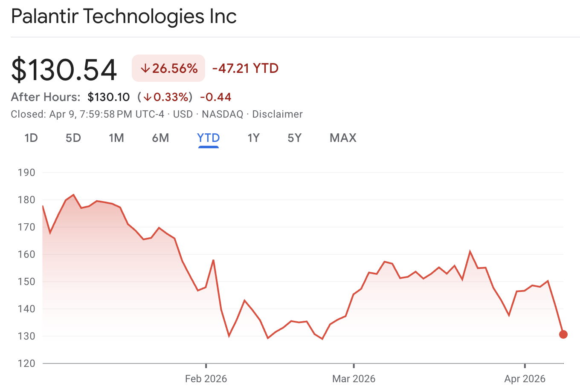
Task: Select the 6M chart view
Action: [x=160, y=138]
